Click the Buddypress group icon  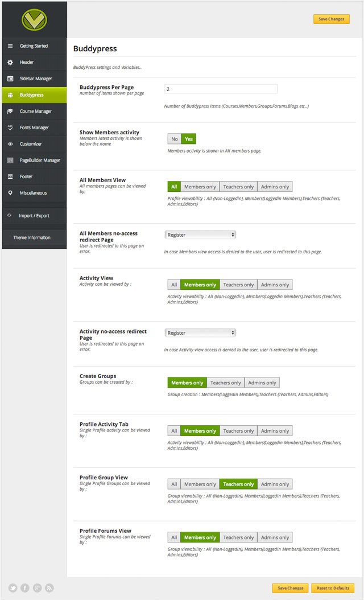coord(10,95)
